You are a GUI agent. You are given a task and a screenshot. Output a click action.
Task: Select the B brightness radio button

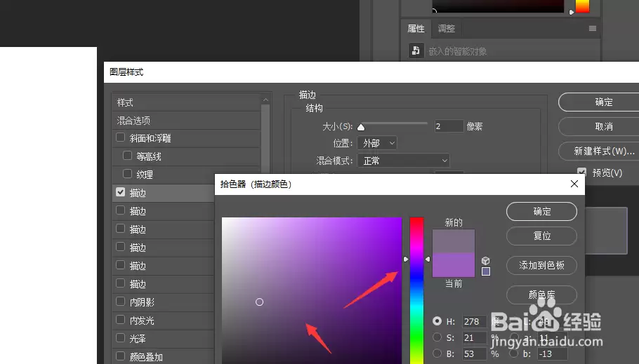(437, 353)
